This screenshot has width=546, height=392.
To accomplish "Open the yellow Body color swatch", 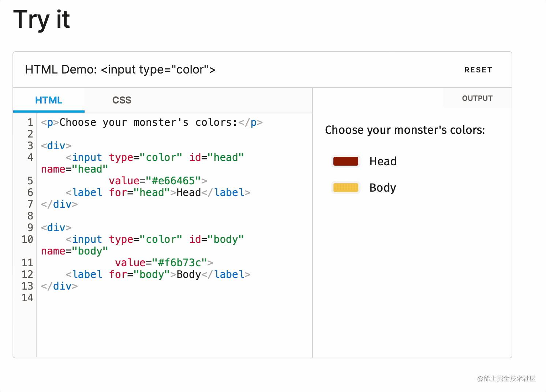I will click(345, 188).
